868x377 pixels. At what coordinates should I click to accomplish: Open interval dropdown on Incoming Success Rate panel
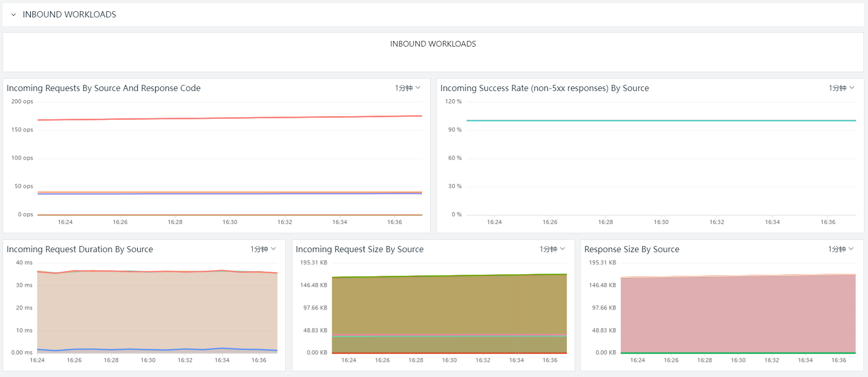coord(841,88)
